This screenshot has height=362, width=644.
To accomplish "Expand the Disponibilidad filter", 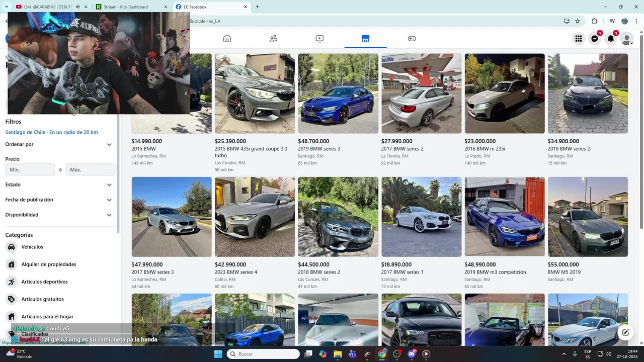I will [x=109, y=215].
